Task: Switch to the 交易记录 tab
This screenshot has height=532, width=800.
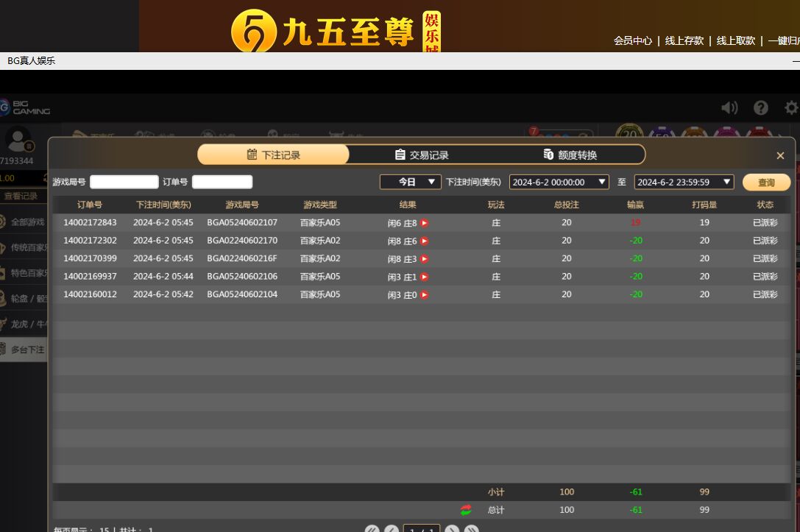Action: coord(422,155)
